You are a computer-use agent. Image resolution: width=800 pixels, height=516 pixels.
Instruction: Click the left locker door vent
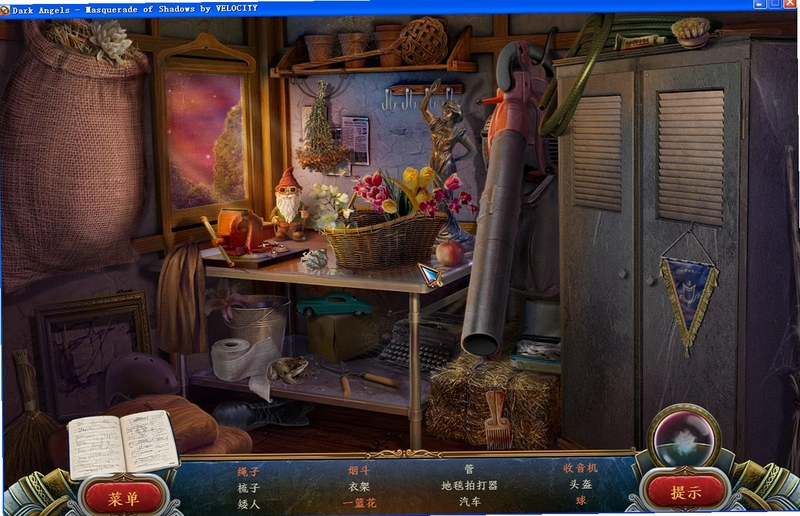[597, 153]
